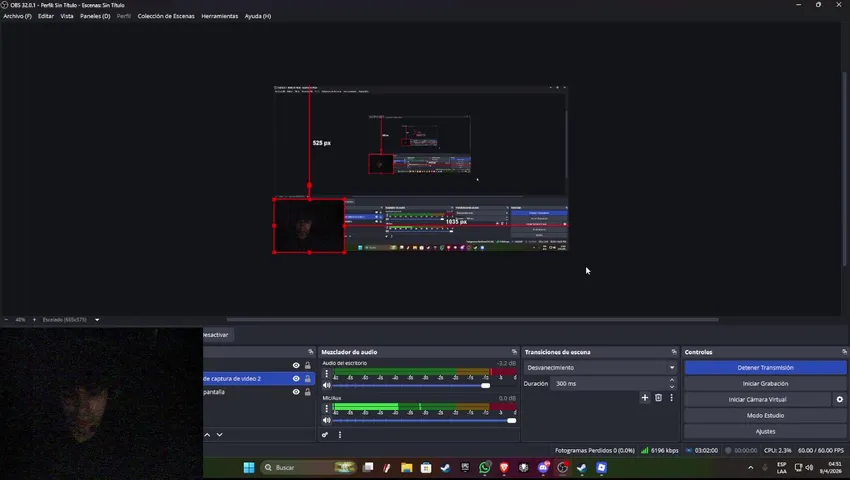Click the CPU: 2.3% status text
Viewport: 850px width, 480px height.
pyautogui.click(x=777, y=451)
